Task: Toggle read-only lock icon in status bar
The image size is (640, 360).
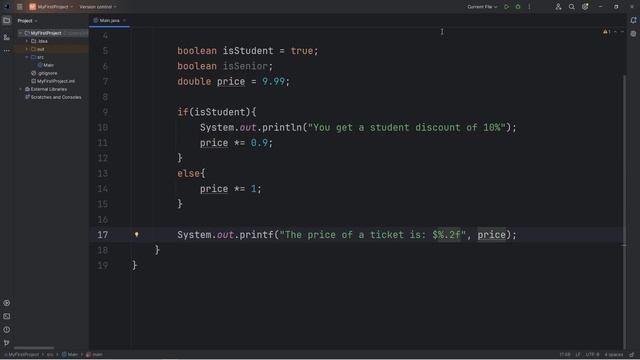Action: point(632,355)
